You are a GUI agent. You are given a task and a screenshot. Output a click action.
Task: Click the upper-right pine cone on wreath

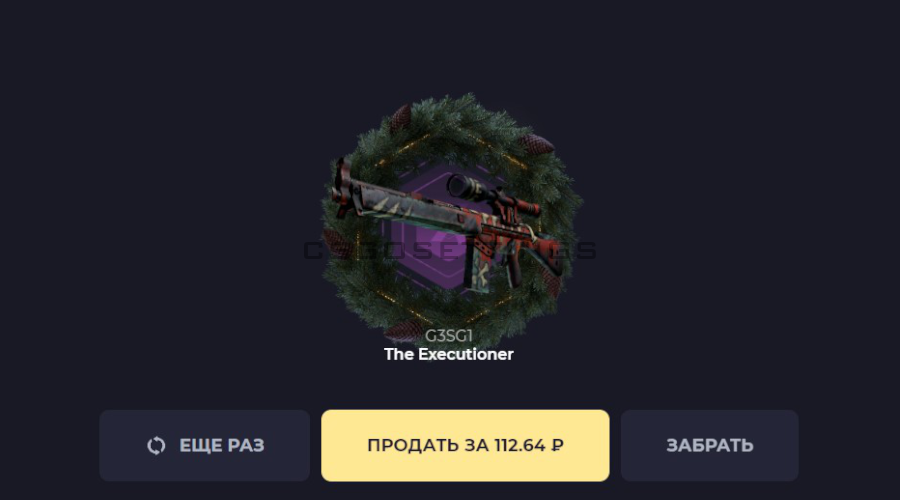(537, 144)
